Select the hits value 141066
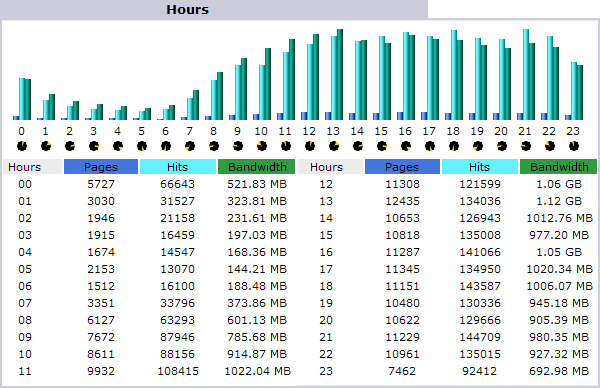The width and height of the screenshot is (600, 388). (x=480, y=252)
